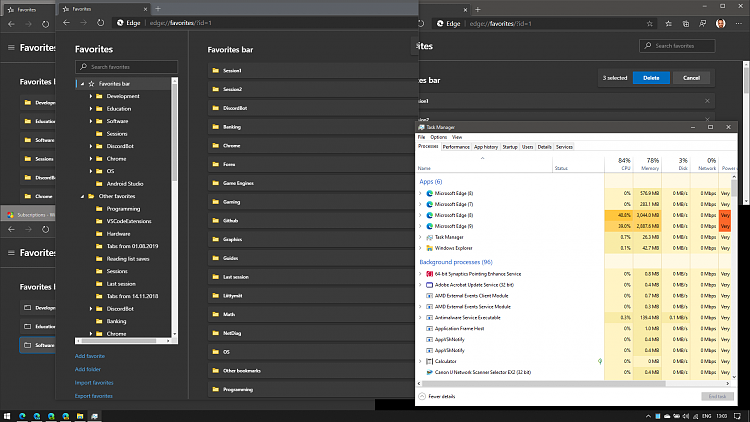This screenshot has height=422, width=750.
Task: Go back in the middle Edge window
Action: coord(66,23)
